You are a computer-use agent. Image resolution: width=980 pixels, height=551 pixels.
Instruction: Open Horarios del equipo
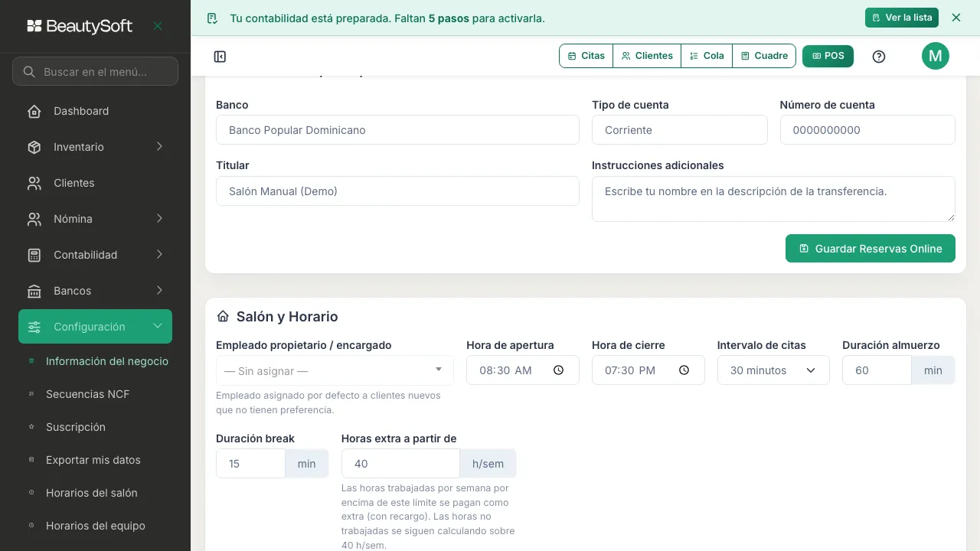[x=95, y=526]
